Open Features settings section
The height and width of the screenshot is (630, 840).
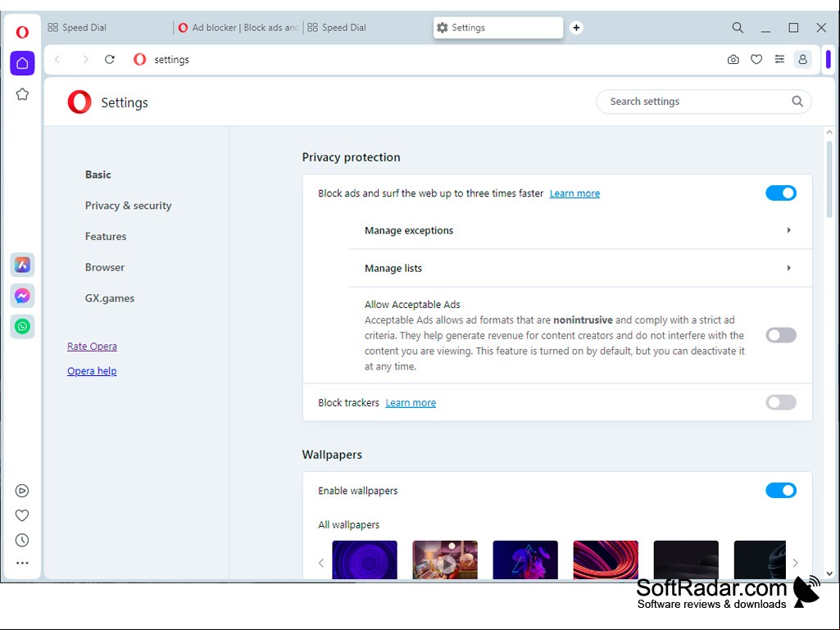106,236
